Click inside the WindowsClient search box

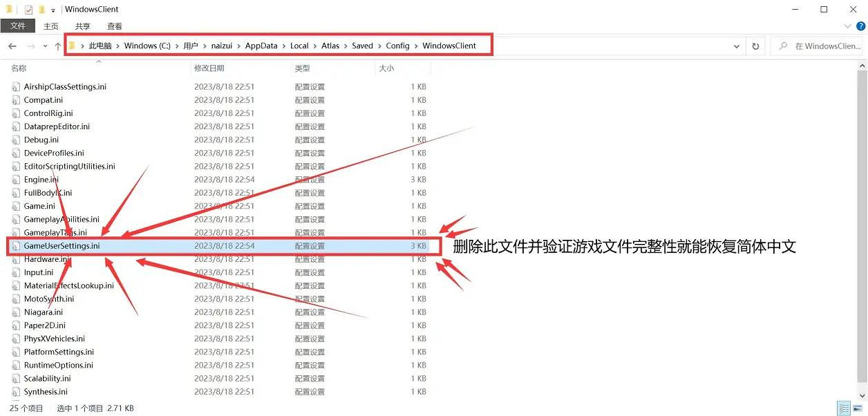pyautogui.click(x=819, y=46)
